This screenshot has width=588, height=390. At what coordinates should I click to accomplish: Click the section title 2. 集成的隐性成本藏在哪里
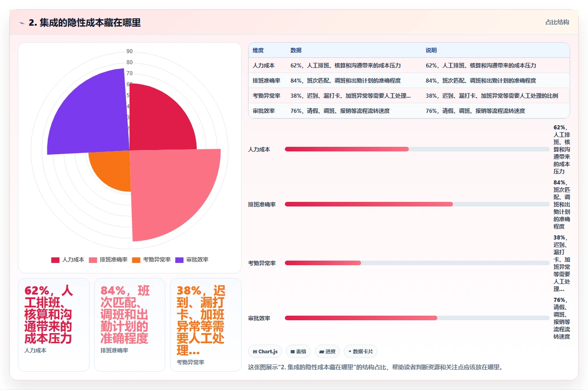pyautogui.click(x=85, y=22)
